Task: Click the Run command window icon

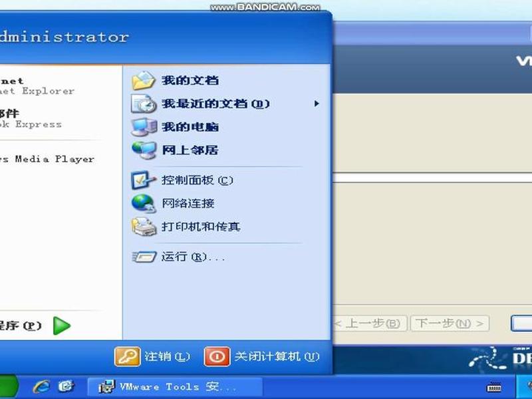Action: [144, 257]
